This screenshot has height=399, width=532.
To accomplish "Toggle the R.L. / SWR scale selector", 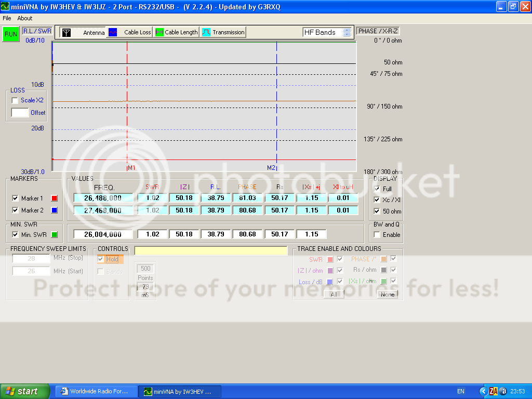I will [x=36, y=31].
